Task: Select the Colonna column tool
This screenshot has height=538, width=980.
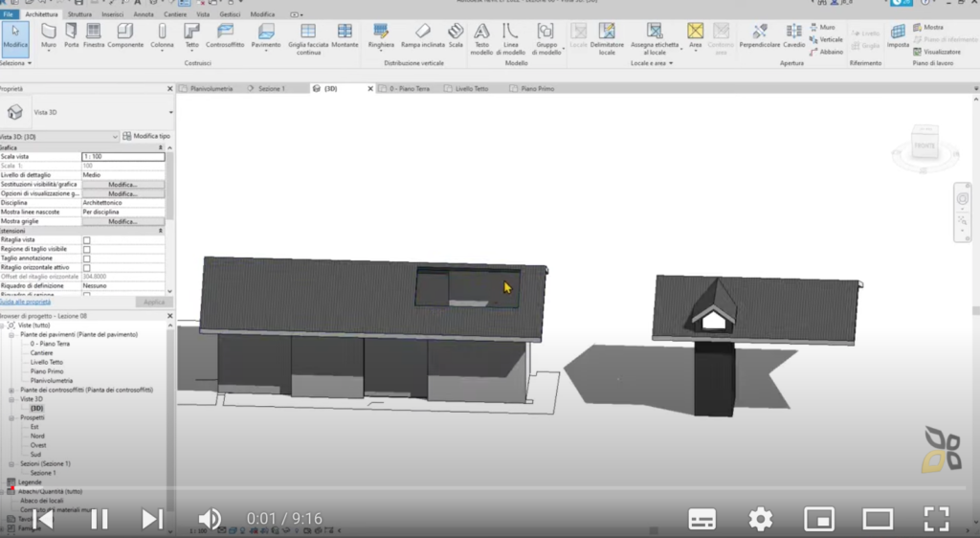Action: coord(162,35)
